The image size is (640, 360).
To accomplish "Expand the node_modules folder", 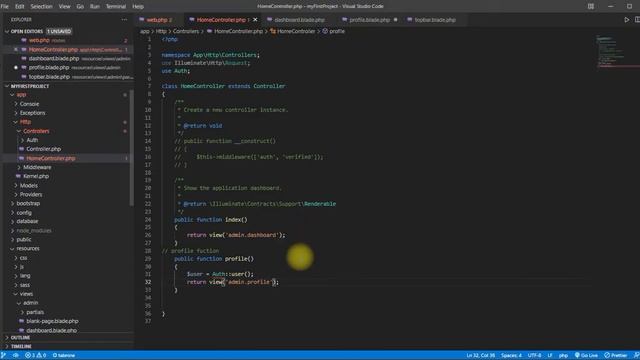I will [x=12, y=231].
